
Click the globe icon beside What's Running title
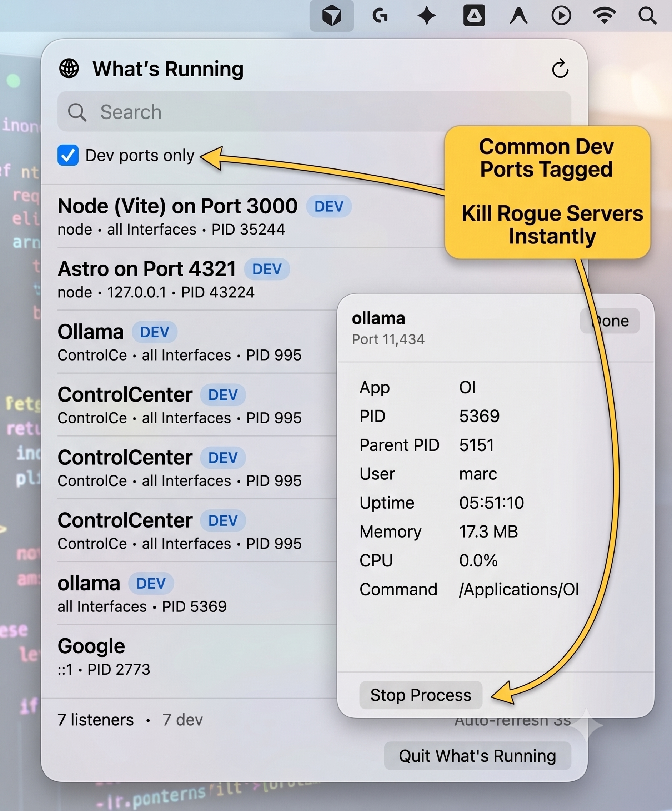click(x=69, y=68)
